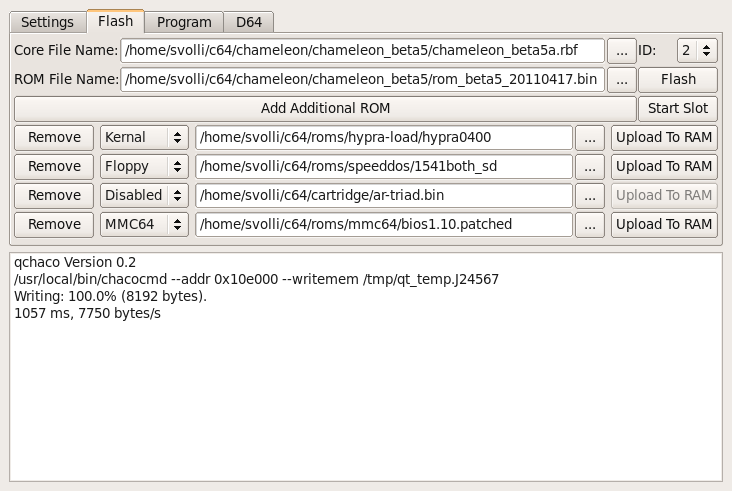Click the 'qchaco Version 0.2' log line

coord(75,262)
